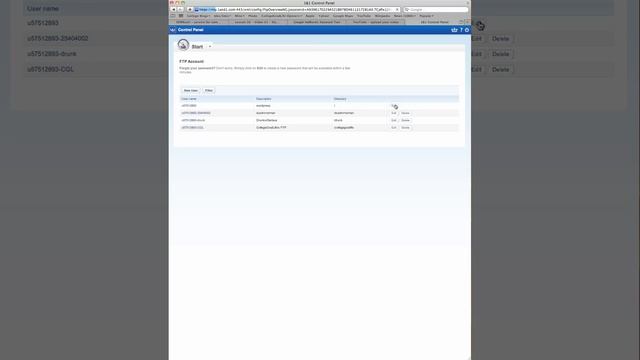The height and width of the screenshot is (360, 640).
Task: Open the Popular bookmarks dropdown
Action: click(427, 16)
